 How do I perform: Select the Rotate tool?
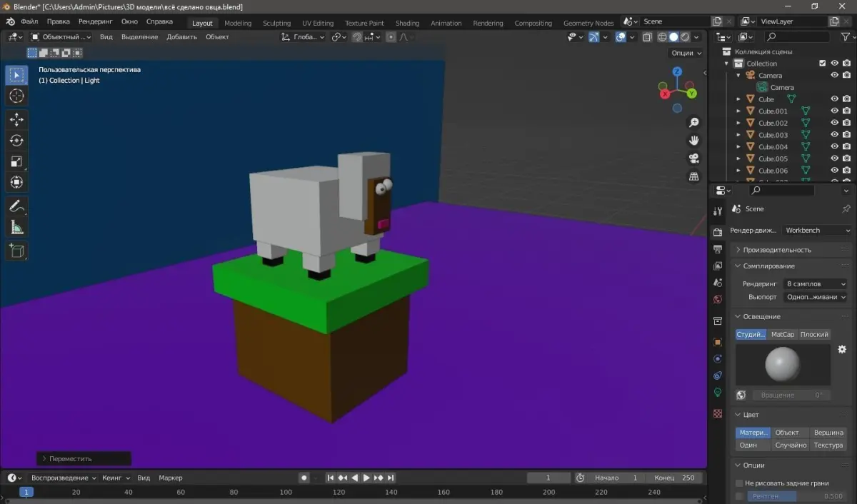click(x=16, y=141)
